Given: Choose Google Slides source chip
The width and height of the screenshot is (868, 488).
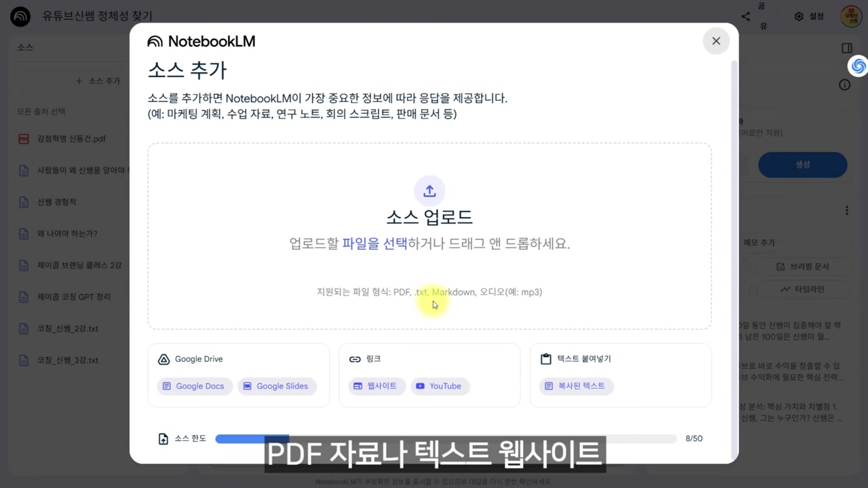Looking at the screenshot, I should click(277, 386).
